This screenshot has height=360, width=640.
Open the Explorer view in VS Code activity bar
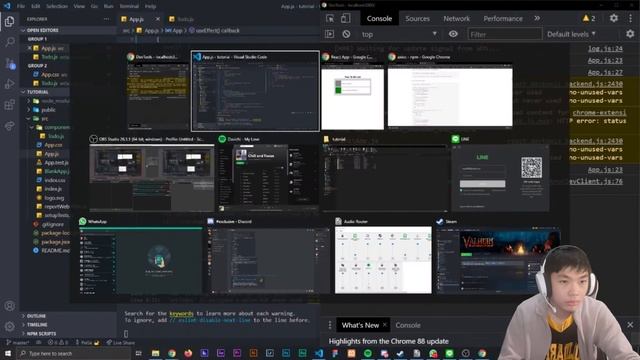(x=9, y=21)
